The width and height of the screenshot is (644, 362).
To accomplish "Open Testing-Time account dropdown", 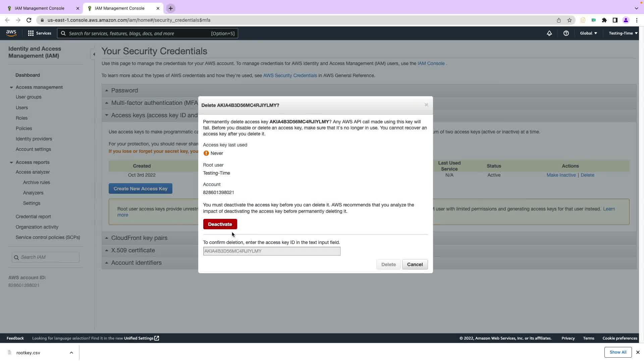I will pos(623,33).
